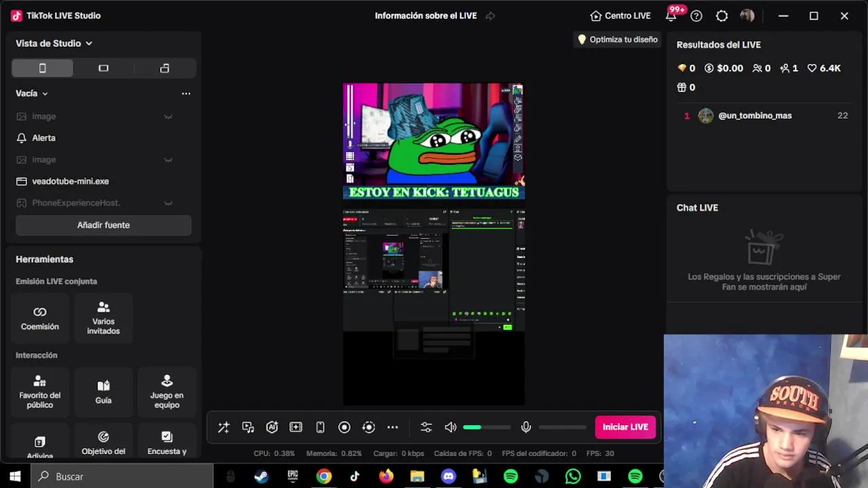Click the taskbar Buscar search box
Image resolution: width=868 pixels, height=488 pixels.
tap(122, 476)
